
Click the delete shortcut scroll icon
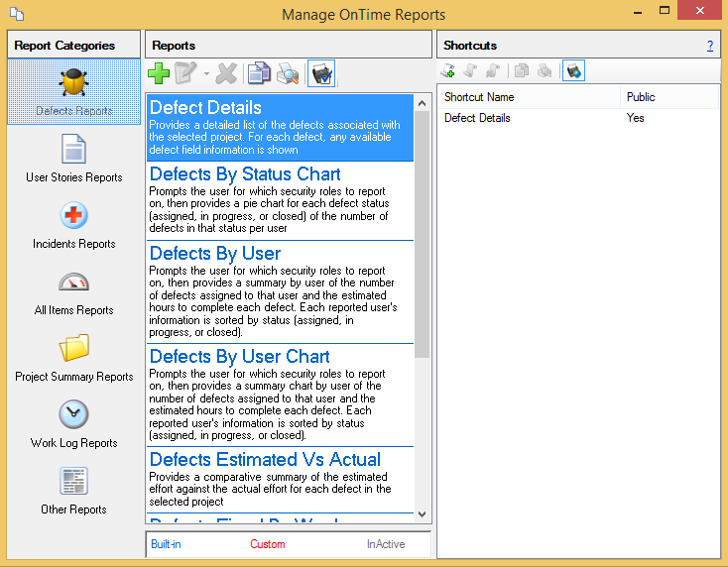point(493,71)
